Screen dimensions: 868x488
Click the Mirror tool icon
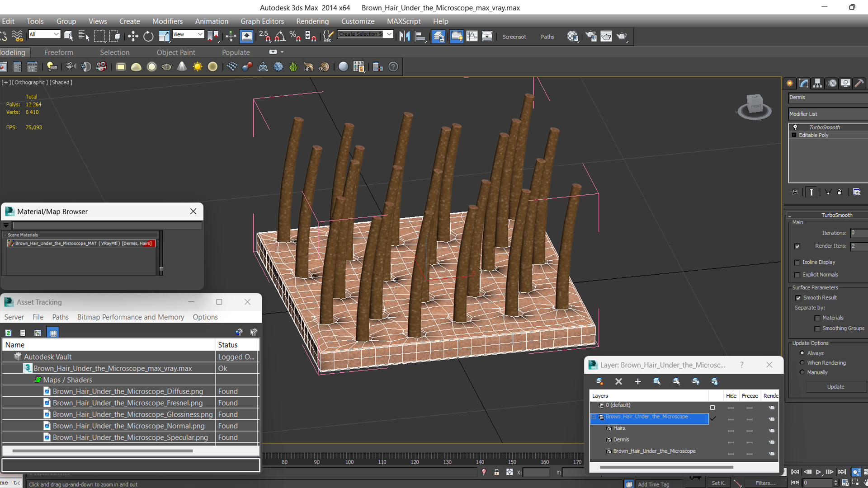pyautogui.click(x=405, y=36)
